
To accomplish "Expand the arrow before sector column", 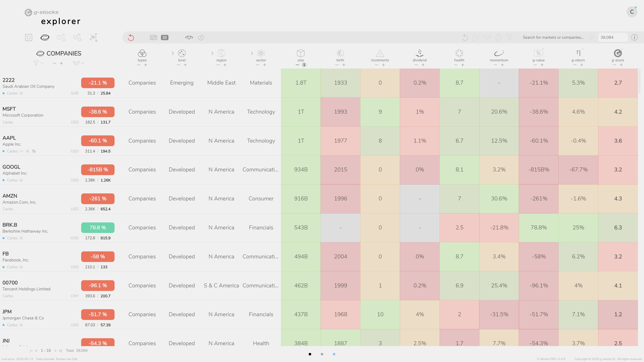I will click(x=252, y=53).
